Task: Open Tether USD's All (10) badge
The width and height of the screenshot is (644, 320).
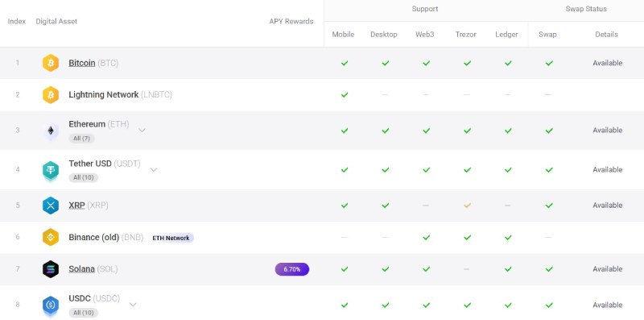Action: 84,177
